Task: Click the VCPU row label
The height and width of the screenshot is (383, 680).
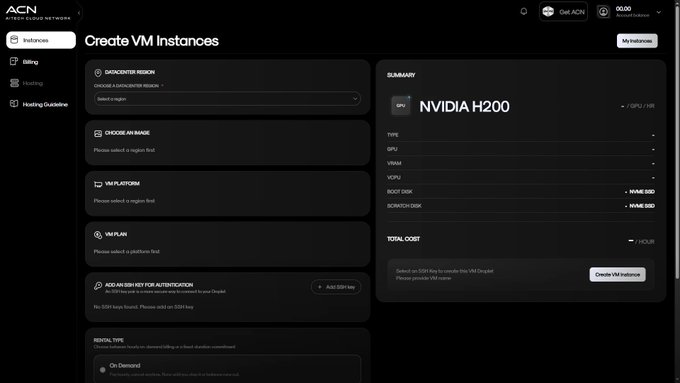Action: tap(393, 177)
